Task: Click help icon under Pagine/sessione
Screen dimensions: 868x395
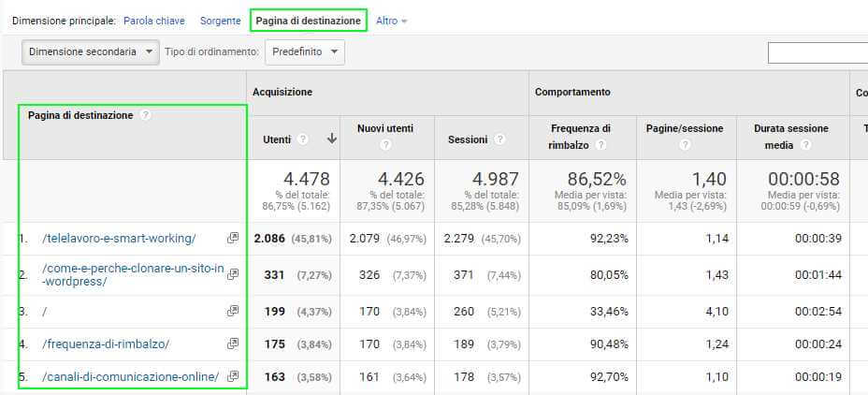Action: [x=685, y=145]
